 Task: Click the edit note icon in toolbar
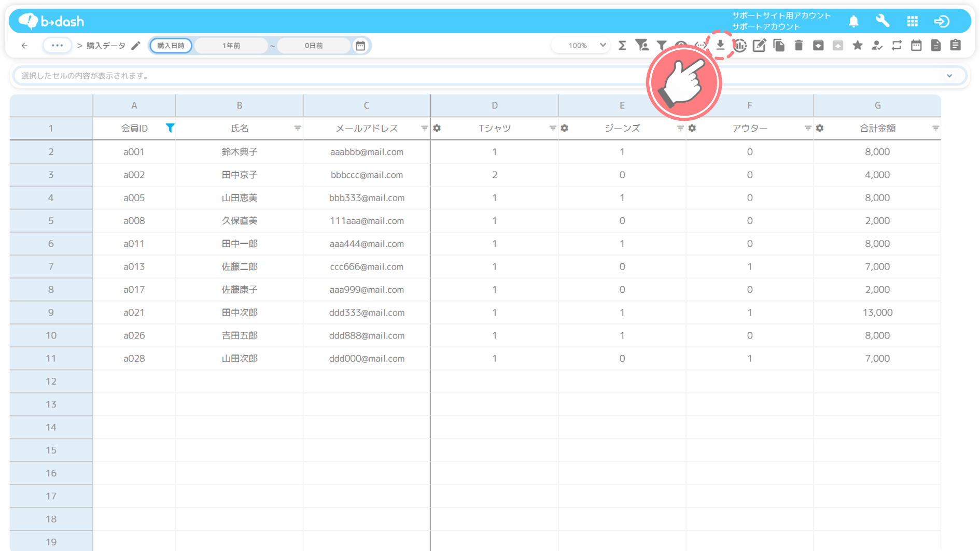tap(760, 46)
